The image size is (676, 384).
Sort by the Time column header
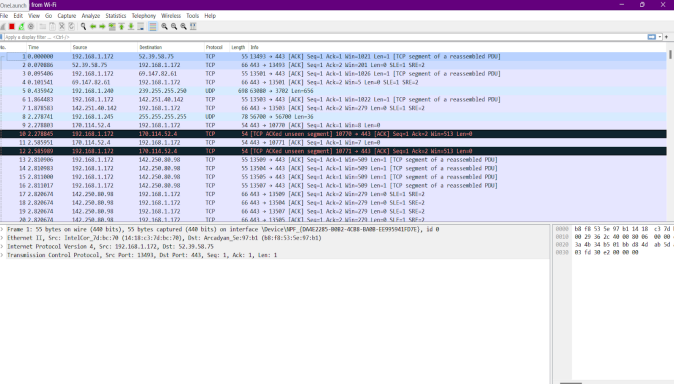(x=48, y=47)
